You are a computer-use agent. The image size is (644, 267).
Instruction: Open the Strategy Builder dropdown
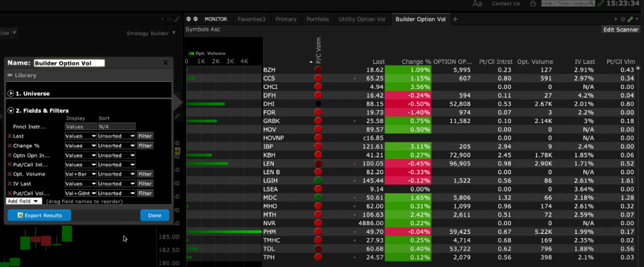[x=151, y=33]
